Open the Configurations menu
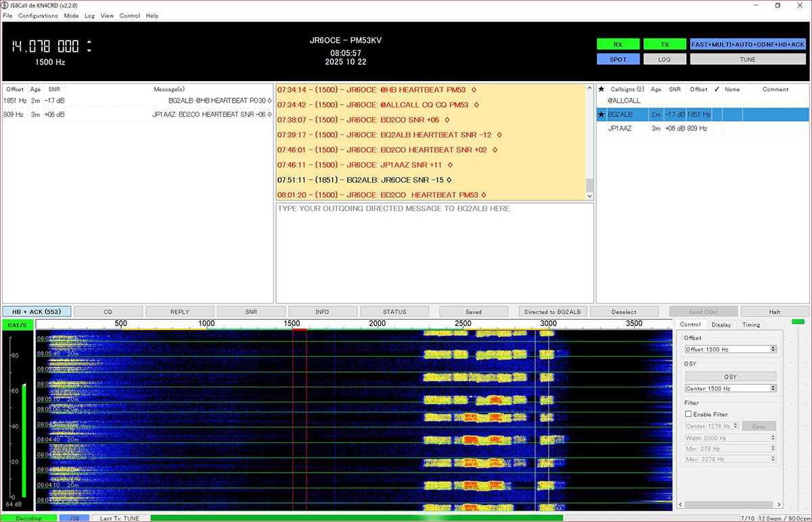The height and width of the screenshot is (522, 812). pyautogui.click(x=38, y=16)
